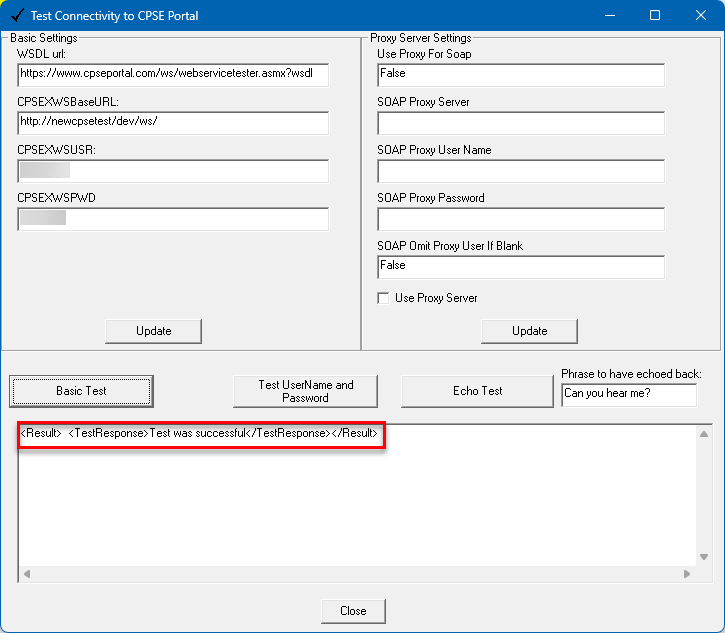
Task: Click the result box scroll left arrow
Action: [27, 574]
